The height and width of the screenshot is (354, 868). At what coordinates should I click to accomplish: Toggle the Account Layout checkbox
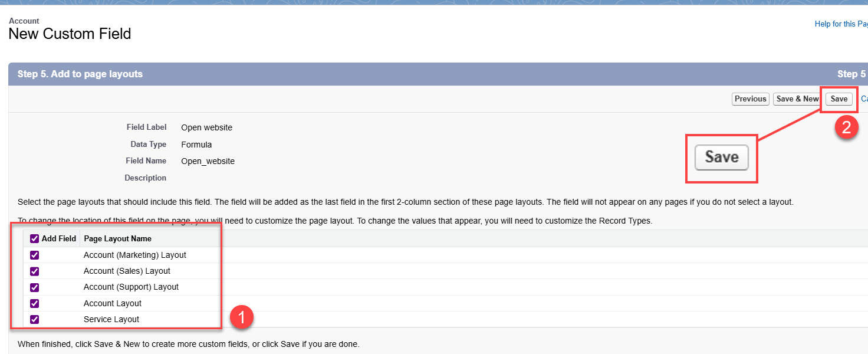click(x=34, y=303)
